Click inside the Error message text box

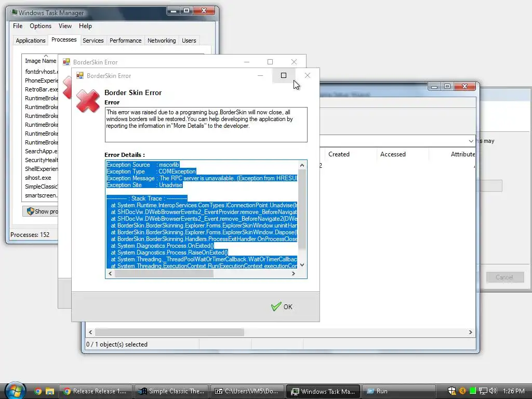(206, 125)
